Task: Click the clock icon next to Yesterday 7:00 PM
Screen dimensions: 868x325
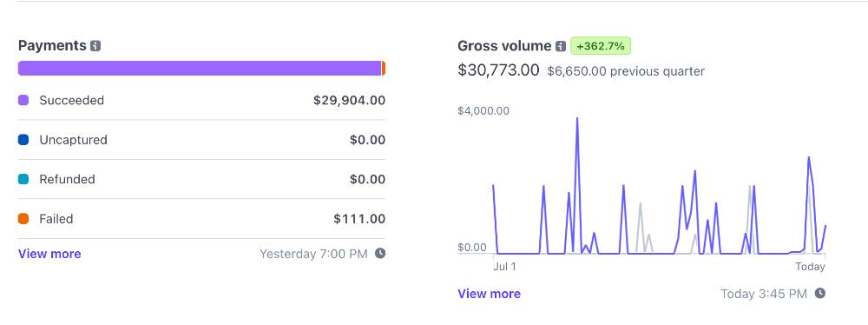Action: click(380, 254)
